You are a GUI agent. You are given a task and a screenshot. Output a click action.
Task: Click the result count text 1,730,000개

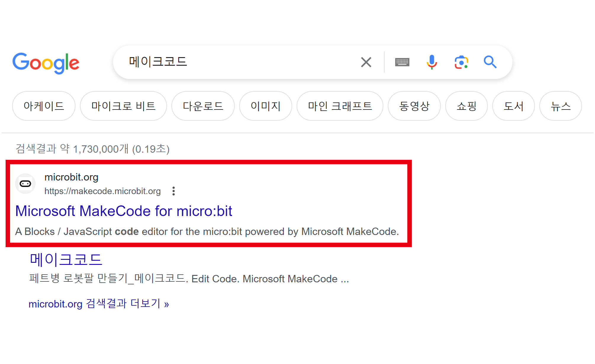click(101, 149)
